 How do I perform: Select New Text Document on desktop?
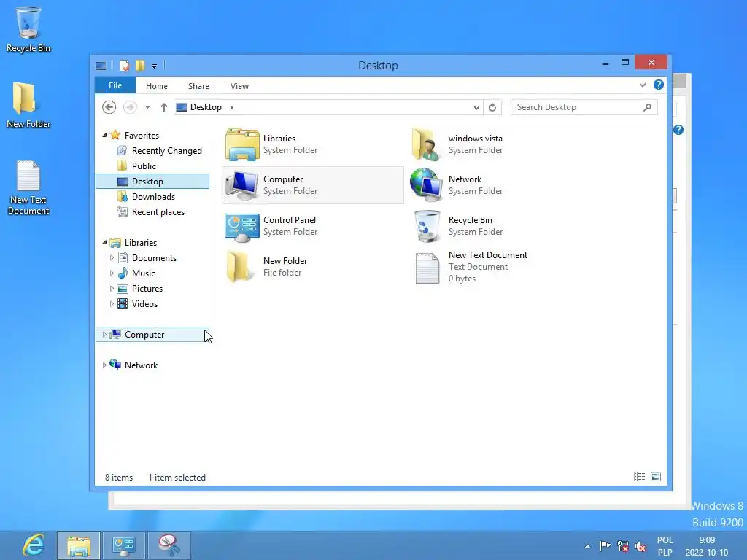point(28,187)
